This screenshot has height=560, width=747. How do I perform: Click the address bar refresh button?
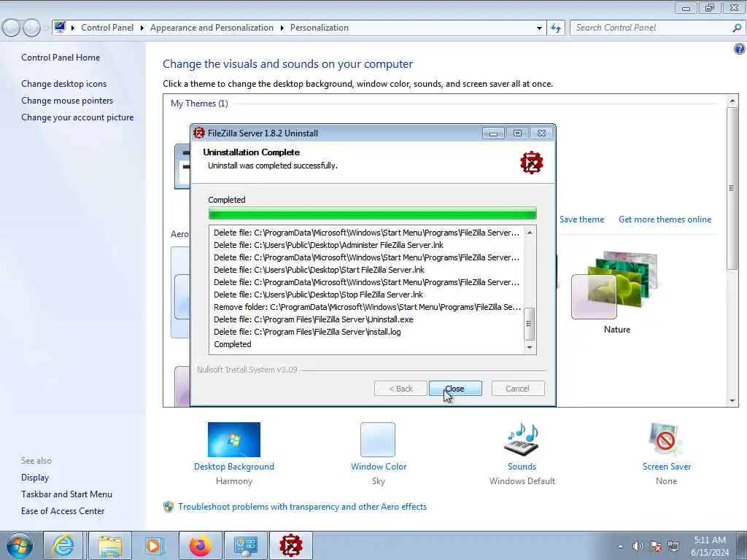[555, 28]
